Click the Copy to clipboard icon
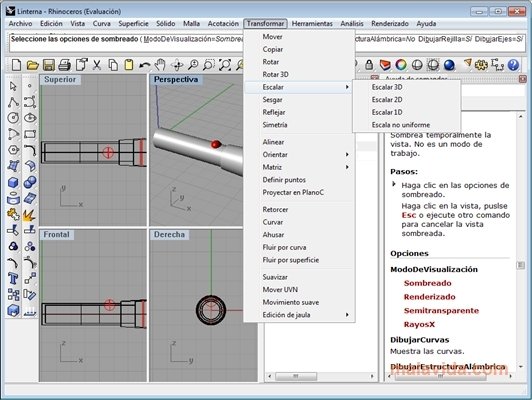The width and height of the screenshot is (532, 400). [x=113, y=64]
